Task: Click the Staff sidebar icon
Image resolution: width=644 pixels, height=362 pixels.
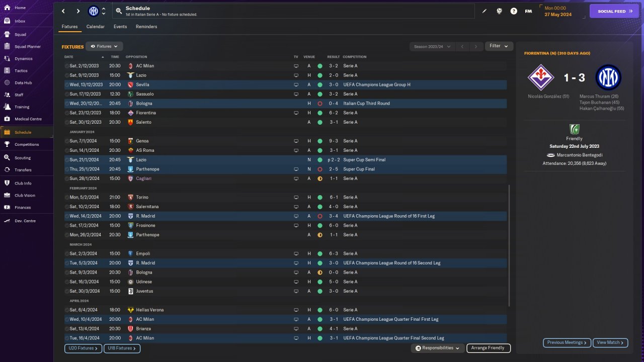Action: click(7, 95)
